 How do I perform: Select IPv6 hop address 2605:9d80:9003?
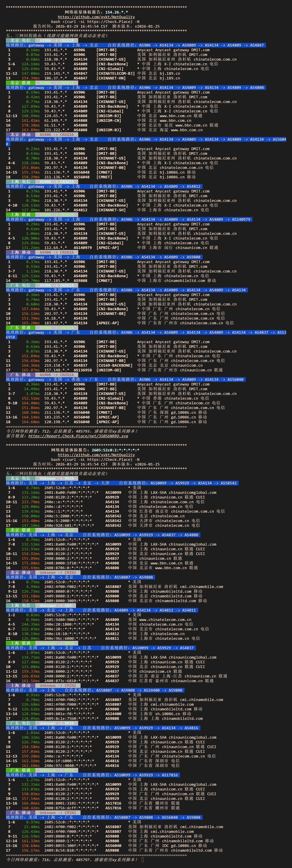coord(71,620)
